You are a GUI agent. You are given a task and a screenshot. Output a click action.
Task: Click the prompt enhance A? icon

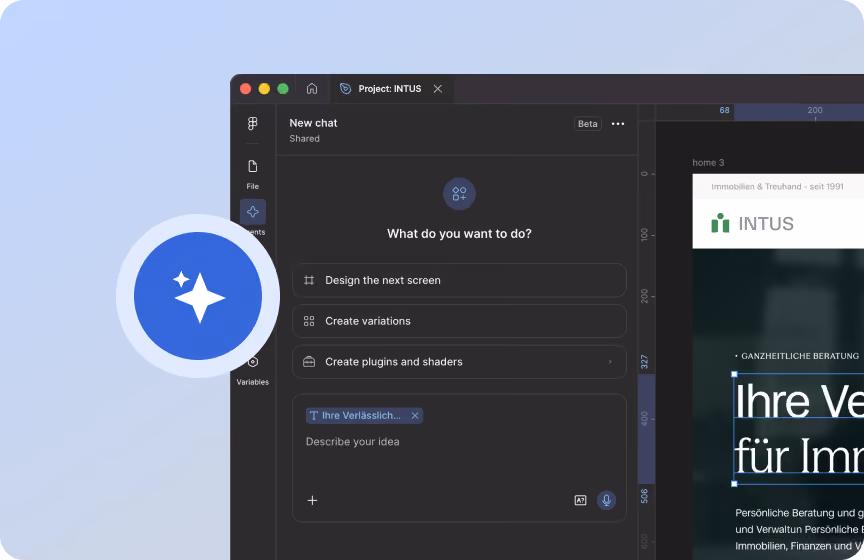coord(580,500)
